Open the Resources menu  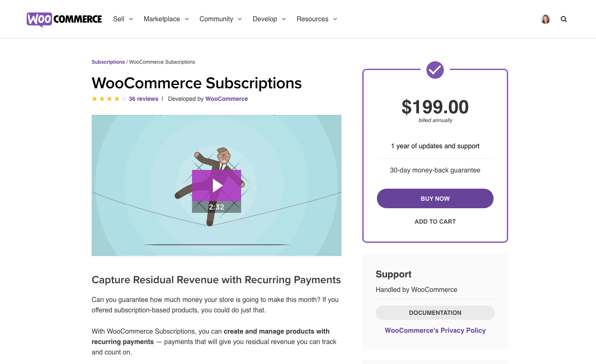(312, 19)
